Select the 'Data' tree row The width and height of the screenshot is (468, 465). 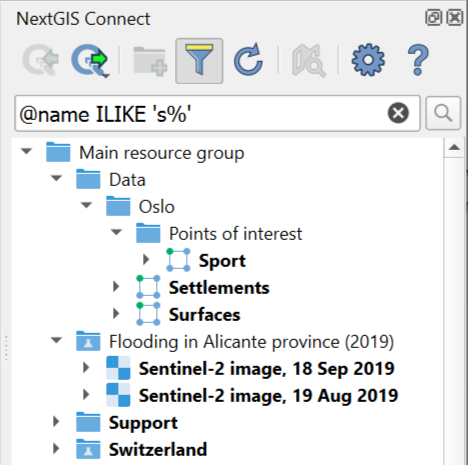(x=127, y=180)
